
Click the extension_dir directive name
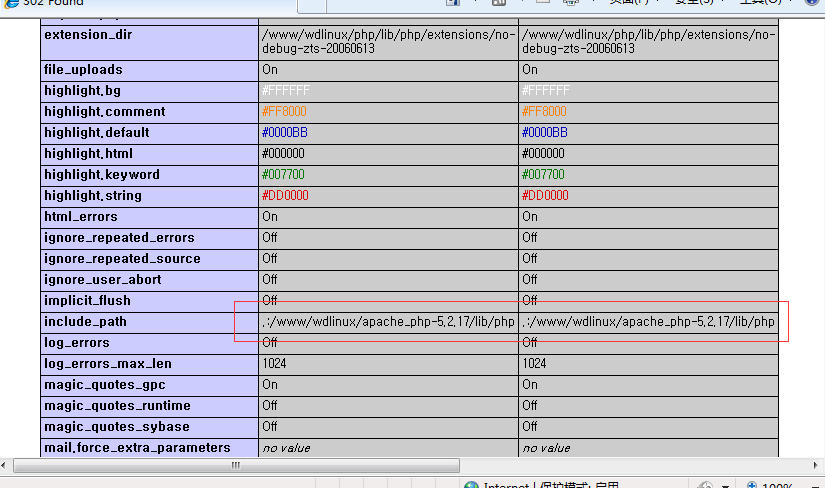click(88, 35)
